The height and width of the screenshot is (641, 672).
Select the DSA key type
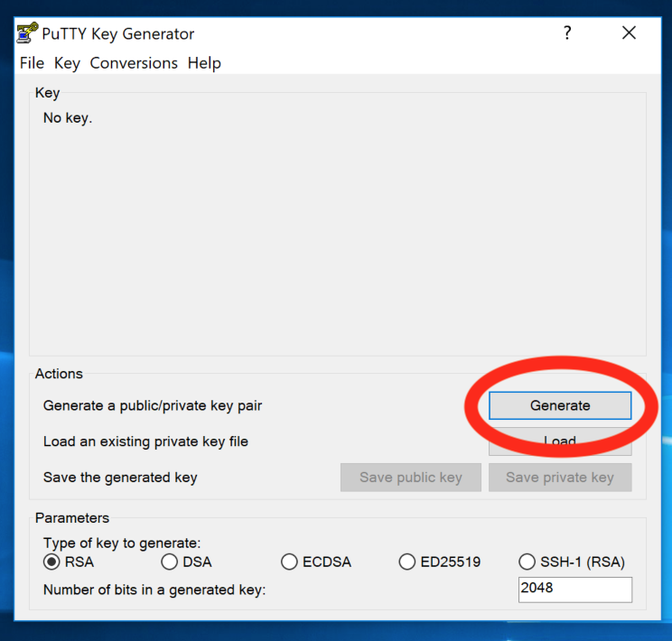tap(170, 562)
